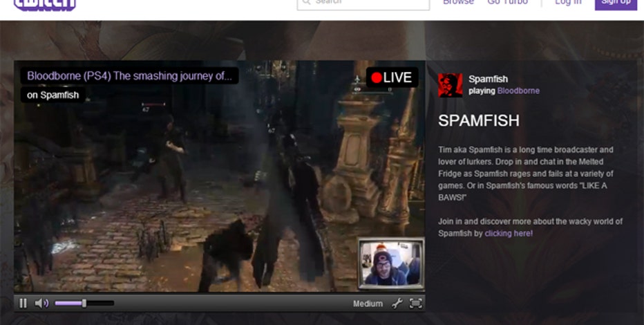Open the Bloodborne game link
Viewport: 644px width, 325px height.
pyautogui.click(x=518, y=91)
